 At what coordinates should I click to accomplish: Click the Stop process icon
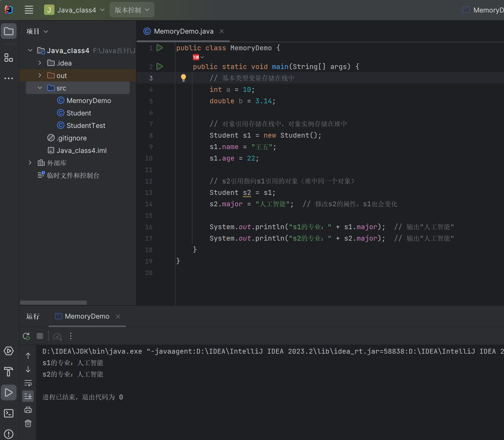40,336
